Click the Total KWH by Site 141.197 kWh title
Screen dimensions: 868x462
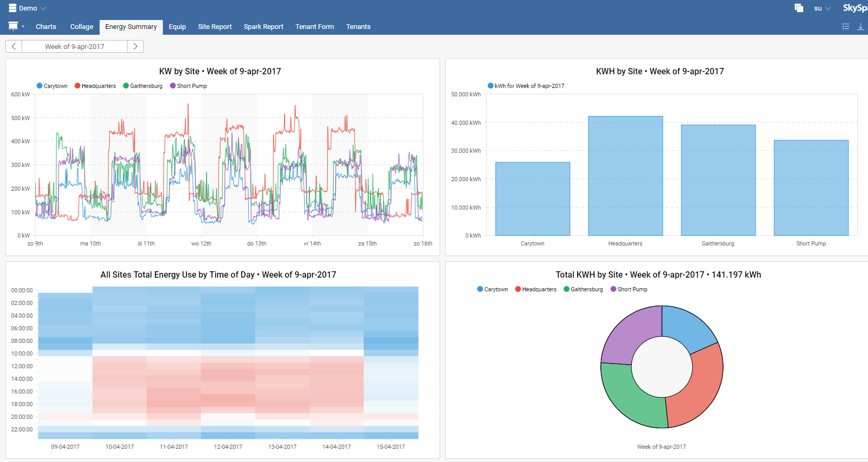coord(658,274)
